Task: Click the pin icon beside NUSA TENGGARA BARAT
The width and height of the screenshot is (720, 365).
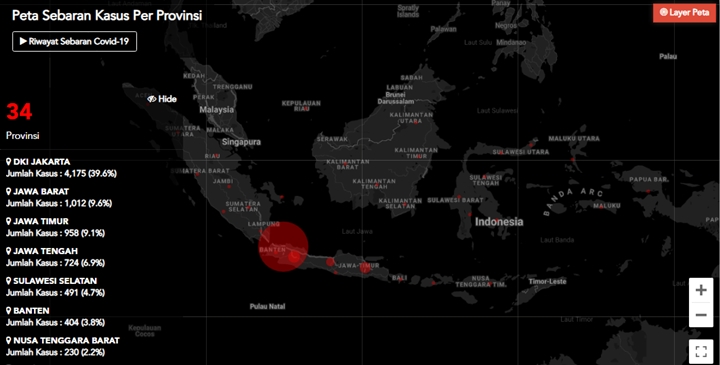Action: [8, 341]
